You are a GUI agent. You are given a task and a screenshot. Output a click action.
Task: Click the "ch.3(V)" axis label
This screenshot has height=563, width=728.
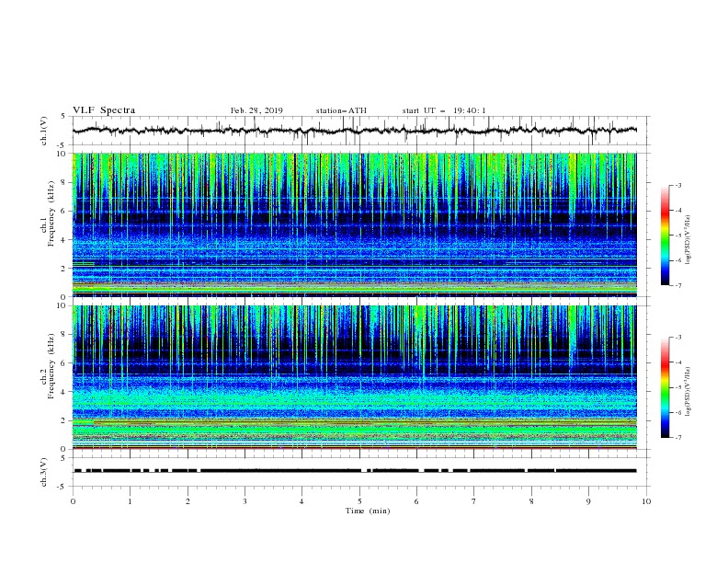click(44, 472)
